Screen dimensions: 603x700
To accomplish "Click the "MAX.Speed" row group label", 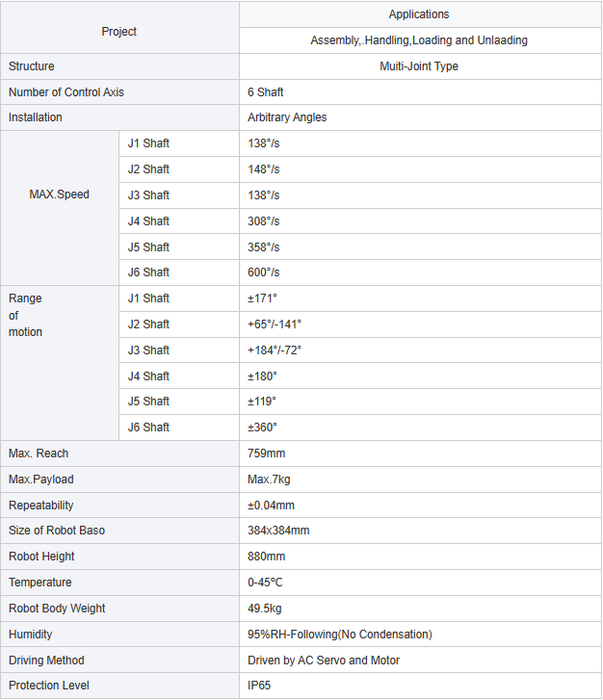I will point(60,194).
